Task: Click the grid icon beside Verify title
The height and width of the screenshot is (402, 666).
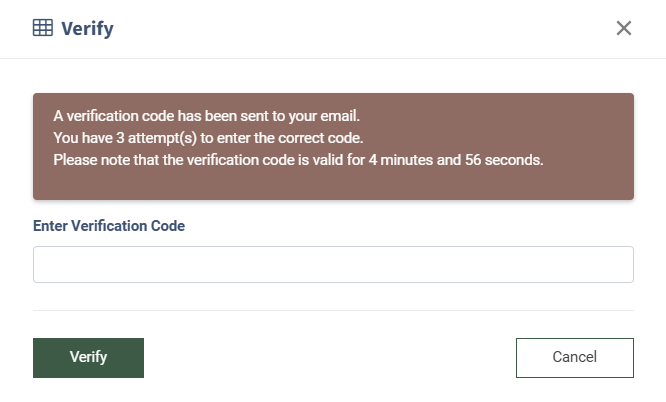Action: pos(43,28)
